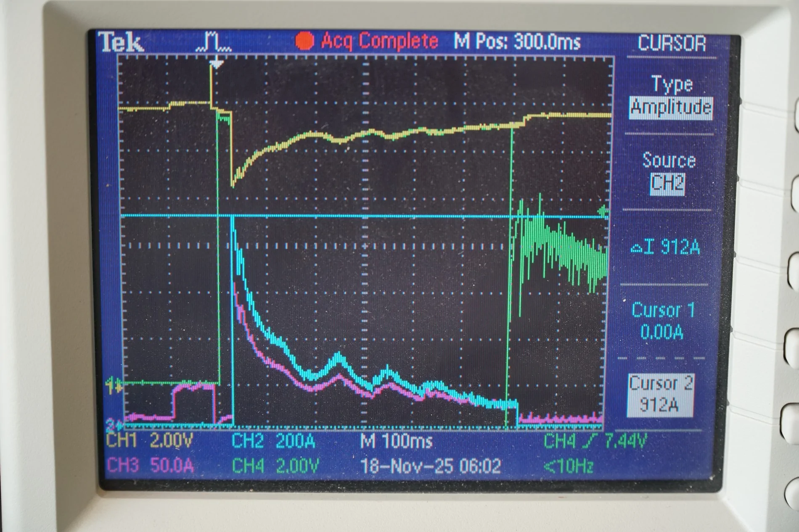This screenshot has width=799, height=532.
Task: Select the Cursor 2 912A box
Action: [660, 395]
